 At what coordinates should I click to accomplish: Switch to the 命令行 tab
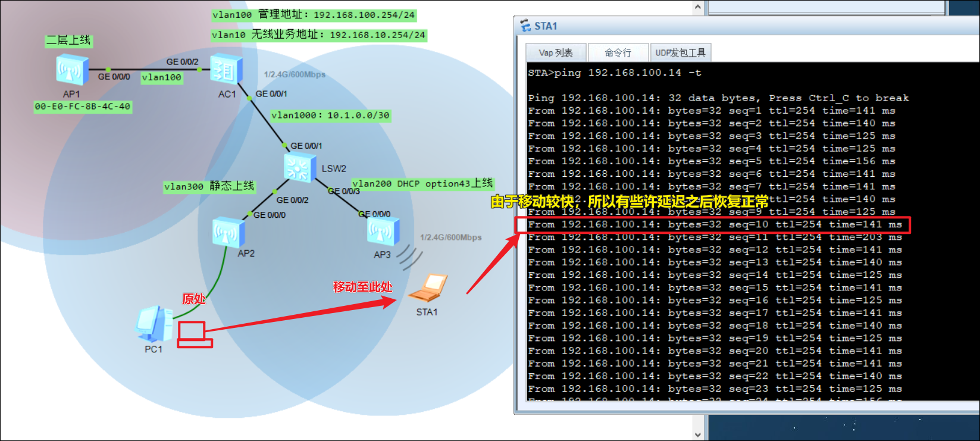pyautogui.click(x=618, y=52)
